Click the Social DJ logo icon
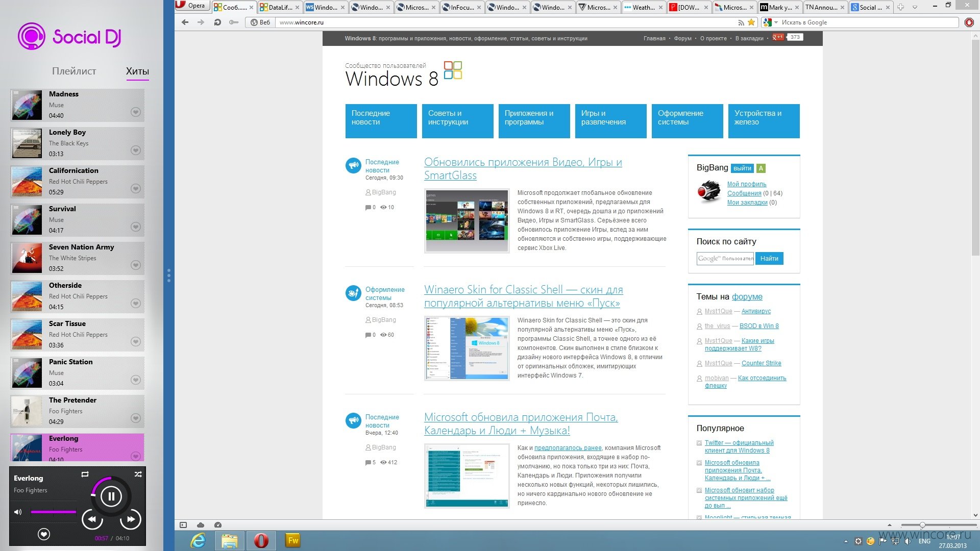Viewport: 980px width, 551px height. (32, 36)
